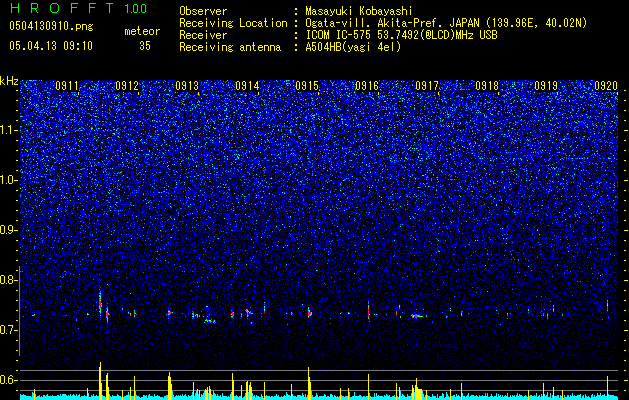Viewport: 629px width, 400px height.
Task: Click the Observer field label
Action: click(x=203, y=11)
